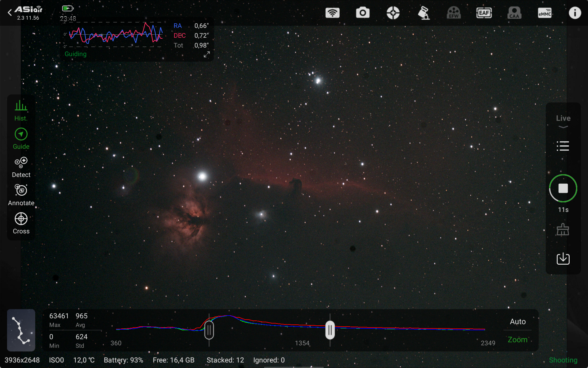This screenshot has height=368, width=588.
Task: Open eMMC storage settings
Action: (x=545, y=13)
